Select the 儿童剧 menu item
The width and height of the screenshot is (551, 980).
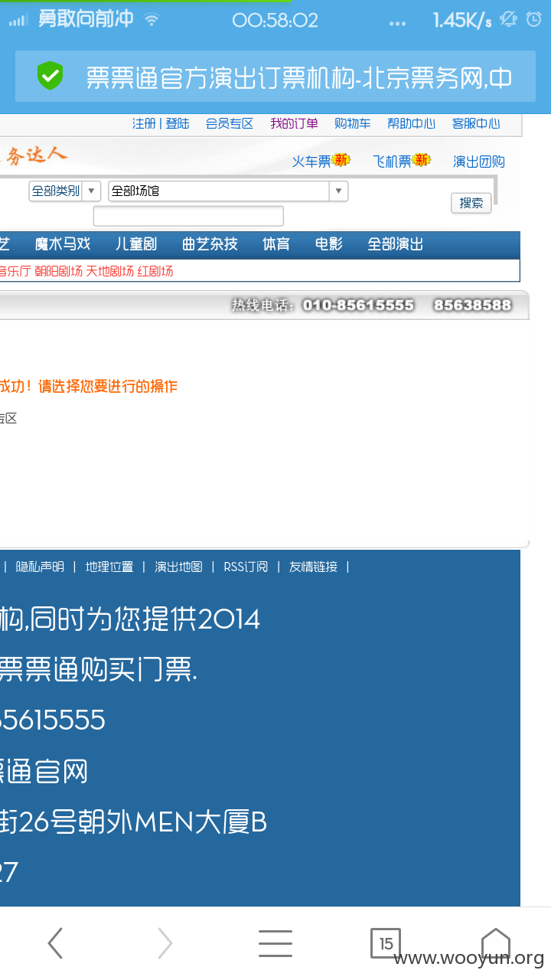[x=136, y=244]
